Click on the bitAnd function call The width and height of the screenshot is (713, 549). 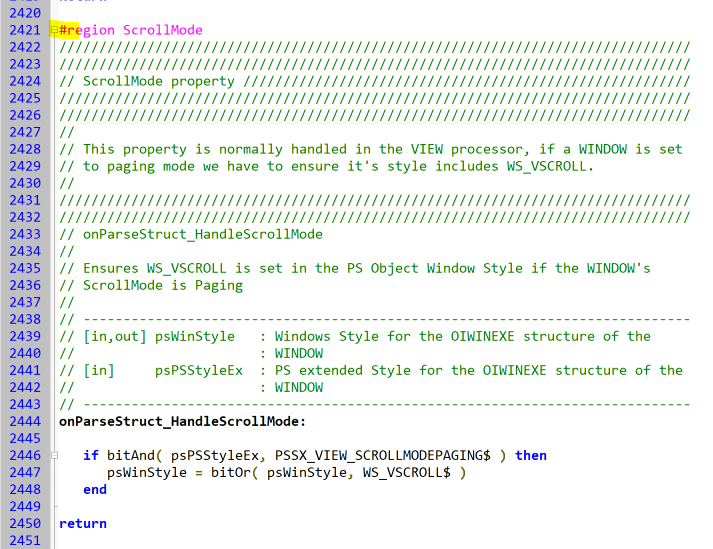[x=131, y=455]
